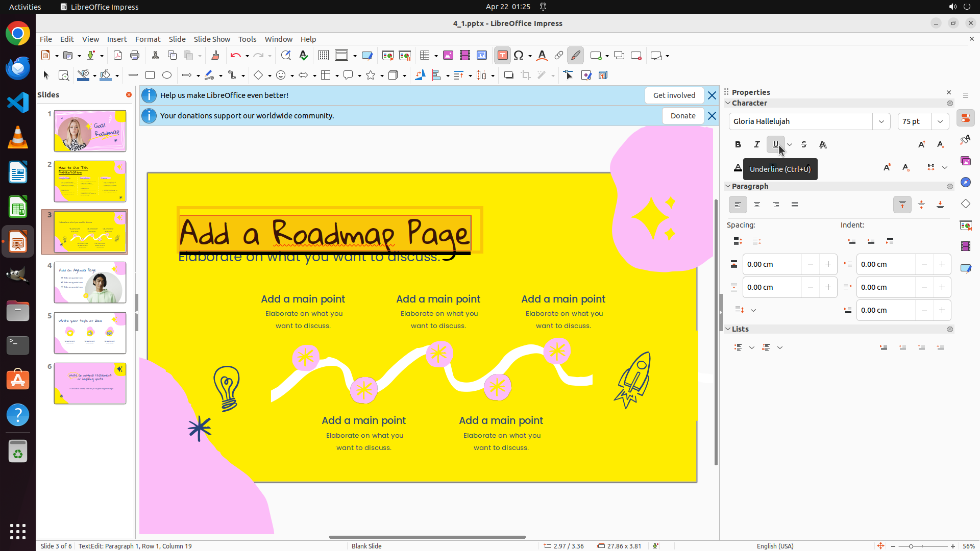Open the font name dropdown

tap(881, 121)
